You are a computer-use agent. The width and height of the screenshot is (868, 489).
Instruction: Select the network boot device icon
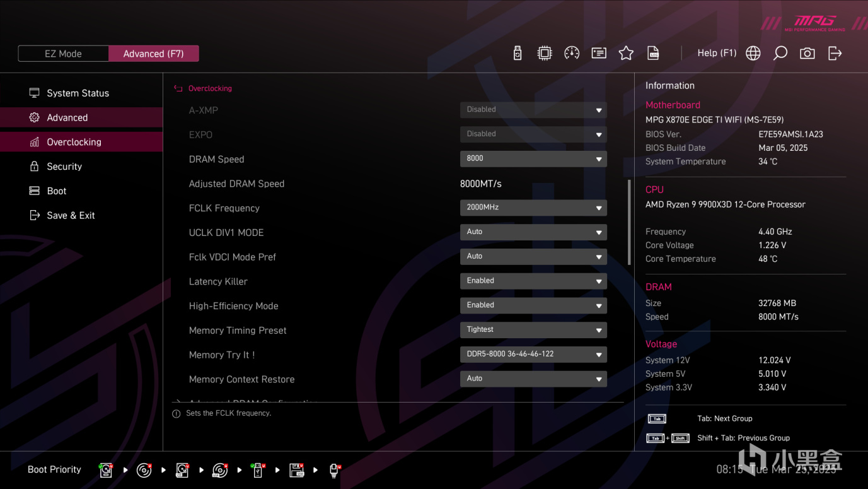coord(334,470)
